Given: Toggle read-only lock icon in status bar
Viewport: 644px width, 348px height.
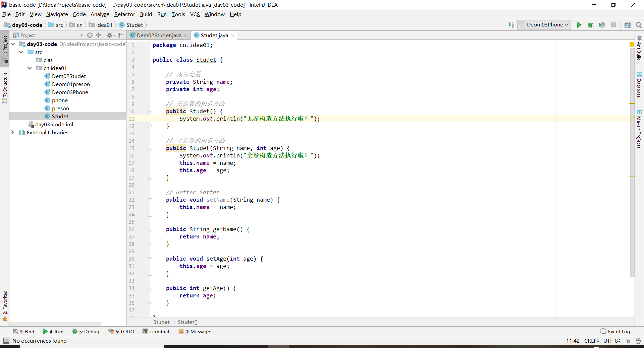Looking at the screenshot, I should (628, 341).
